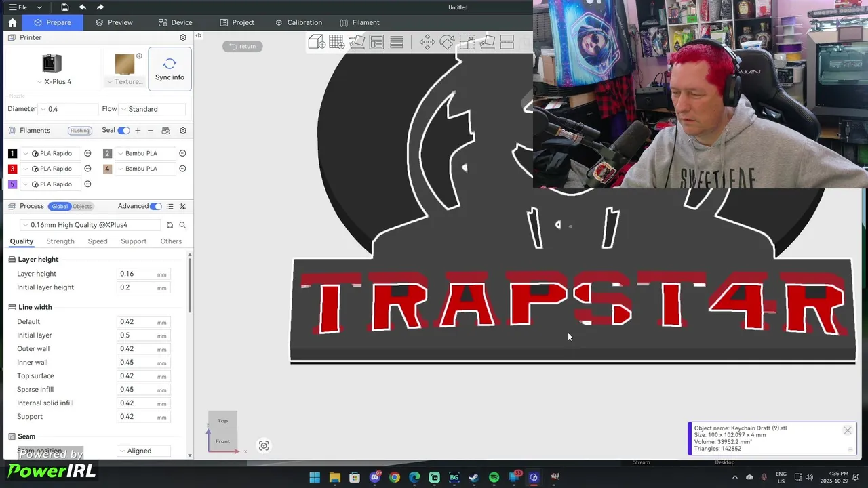Click the black filament 1 color swatch
The width and height of the screenshot is (868, 488).
[12, 153]
